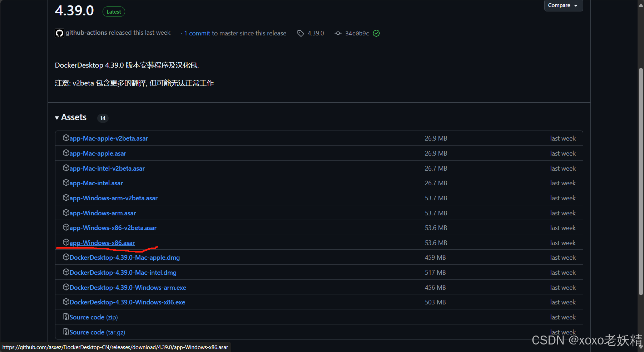Download app-Windows-arm-v2beta.asar
644x352 pixels.
tap(114, 198)
